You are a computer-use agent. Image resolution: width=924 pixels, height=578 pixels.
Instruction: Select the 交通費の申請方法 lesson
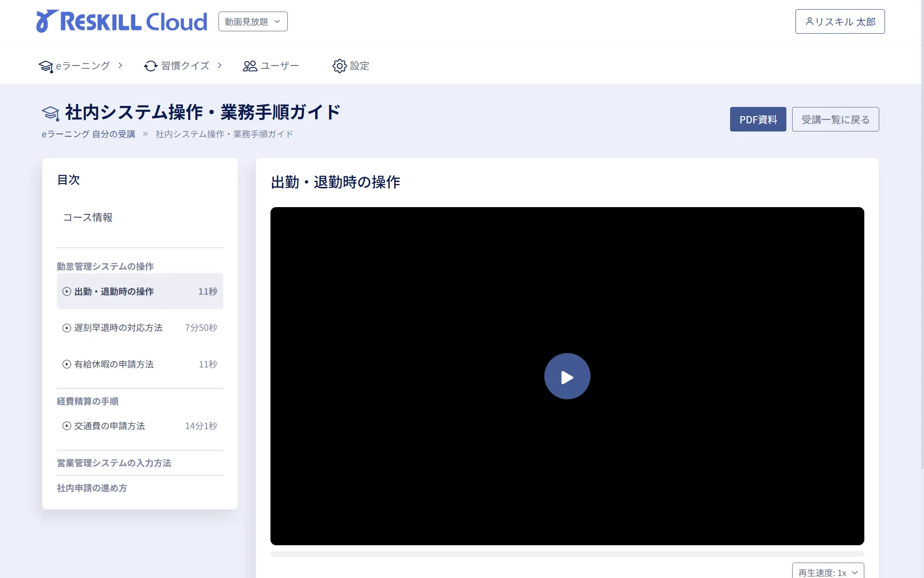tap(140, 426)
